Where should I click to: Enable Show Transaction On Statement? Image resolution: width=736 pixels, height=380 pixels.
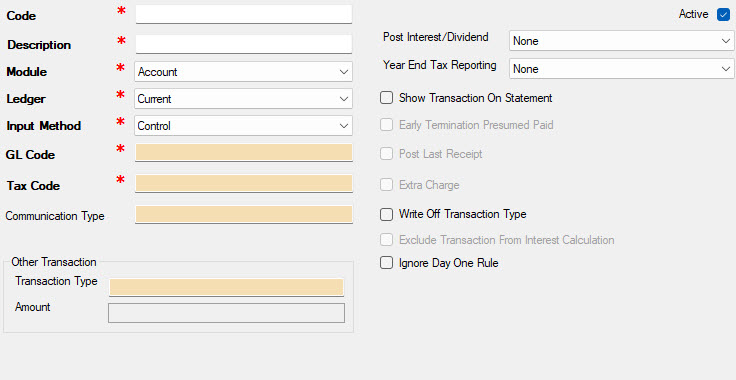click(386, 98)
